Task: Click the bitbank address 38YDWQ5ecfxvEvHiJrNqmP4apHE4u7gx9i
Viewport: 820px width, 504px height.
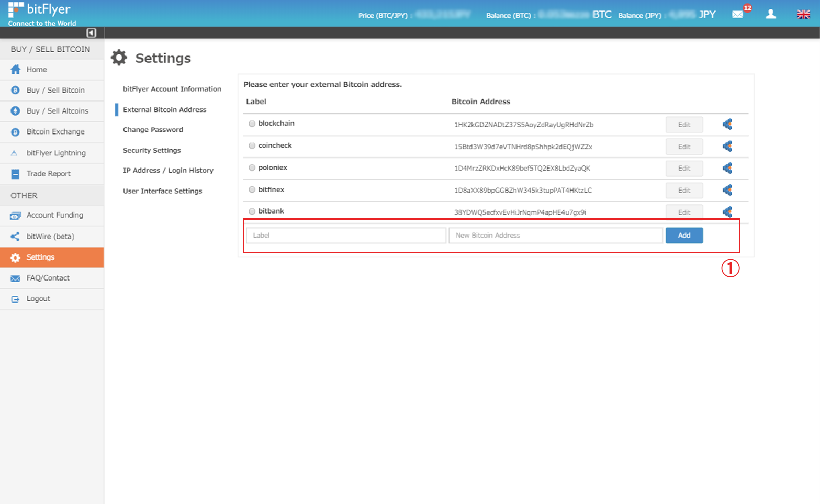Action: 520,212
